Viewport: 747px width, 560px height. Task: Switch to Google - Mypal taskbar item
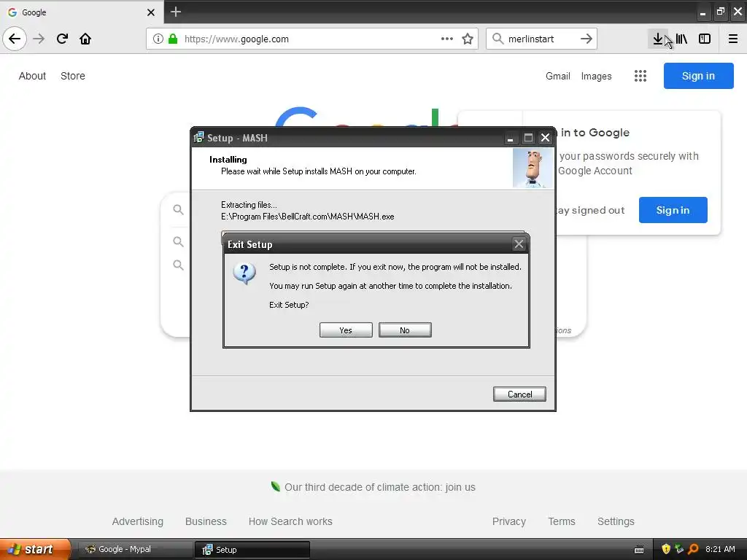point(135,550)
